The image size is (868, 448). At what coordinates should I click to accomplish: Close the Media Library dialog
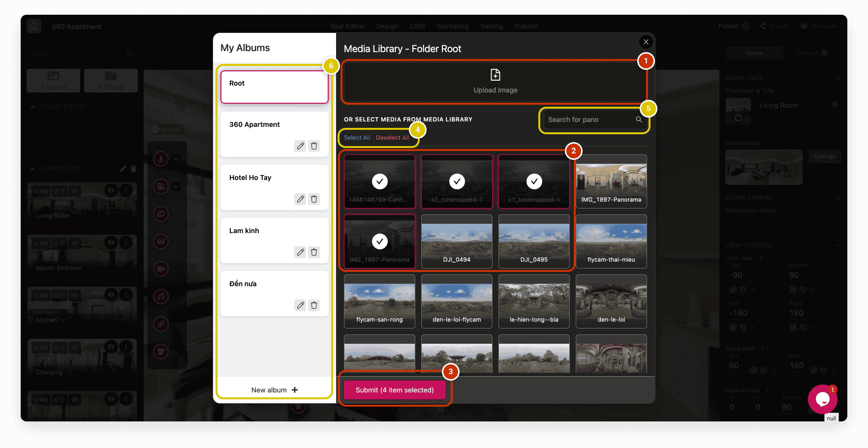(x=646, y=42)
